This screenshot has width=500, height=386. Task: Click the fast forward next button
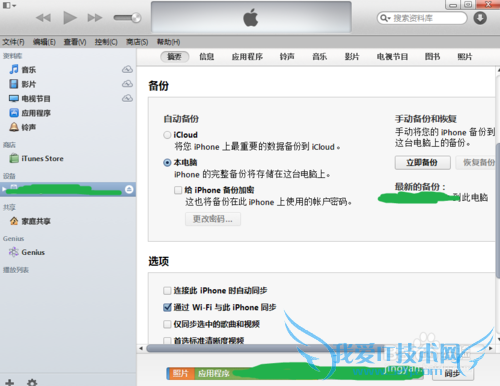tap(95, 18)
